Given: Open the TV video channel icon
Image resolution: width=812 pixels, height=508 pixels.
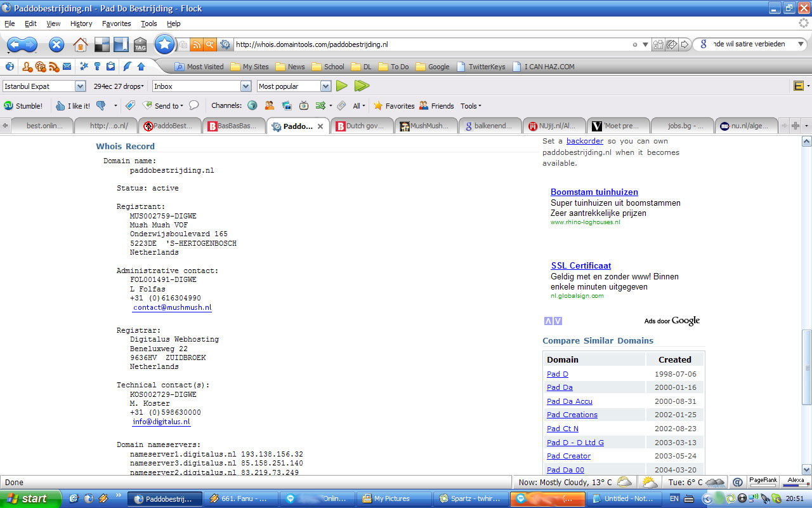Looking at the screenshot, I should pyautogui.click(x=304, y=106).
